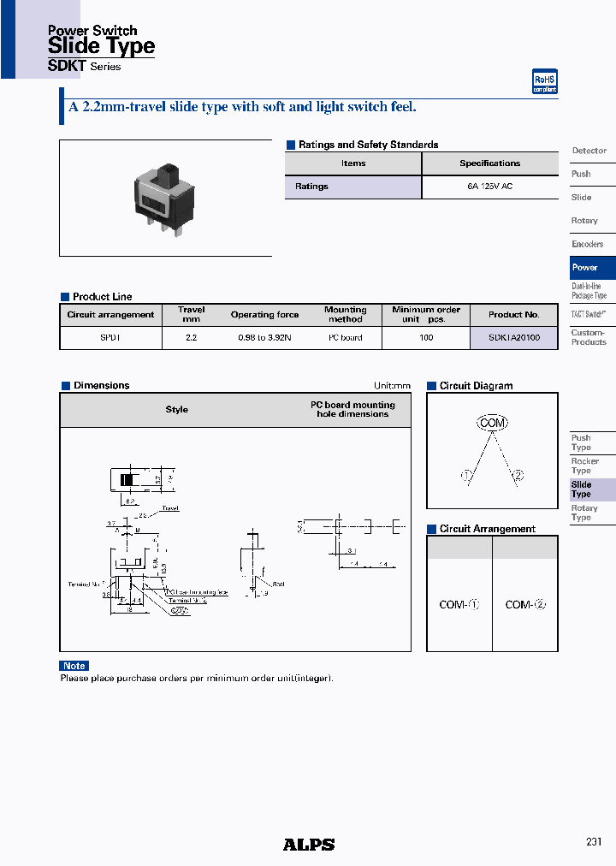Select the Rocker Type sub-tab

(585, 466)
